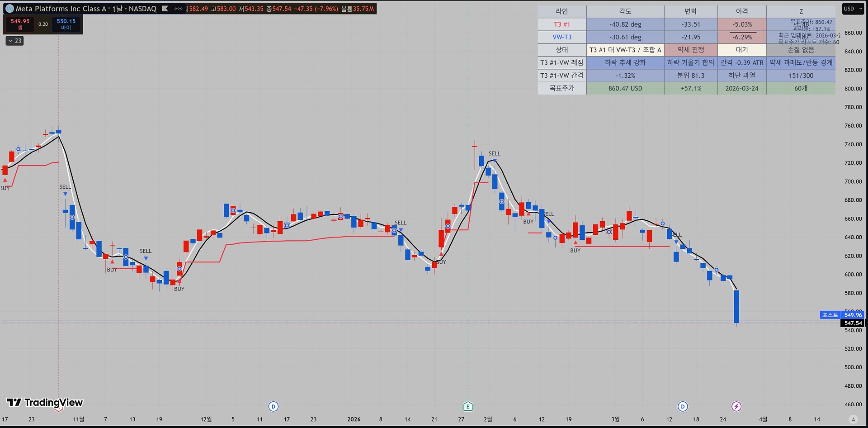Click the 손절 없음 cell
The image size is (868, 428).
tap(801, 50)
